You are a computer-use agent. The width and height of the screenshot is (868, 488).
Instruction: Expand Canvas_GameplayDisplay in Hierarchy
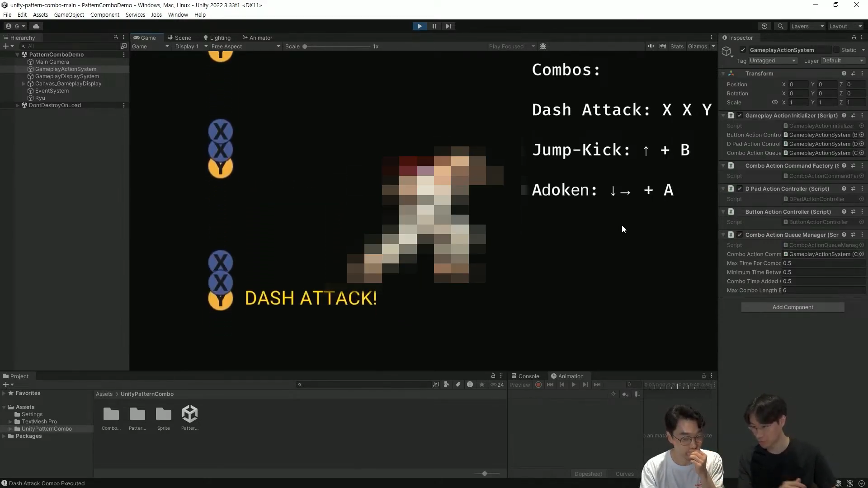(24, 84)
